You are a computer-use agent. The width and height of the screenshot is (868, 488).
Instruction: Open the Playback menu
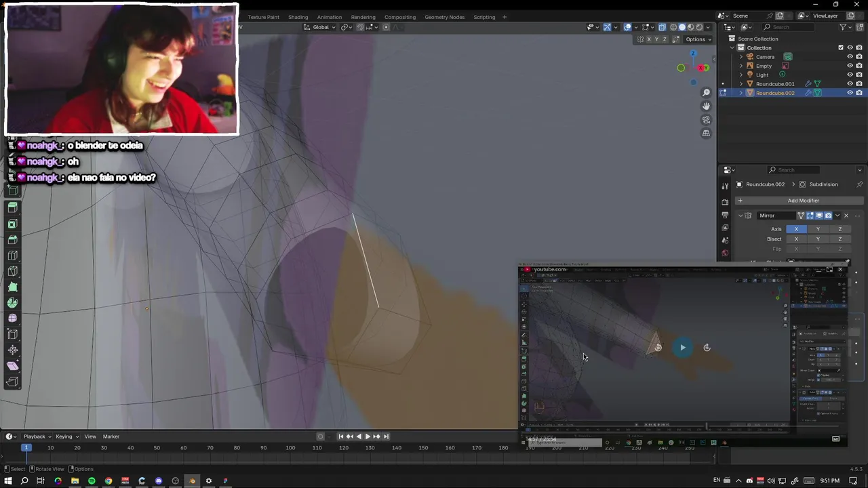(37, 436)
